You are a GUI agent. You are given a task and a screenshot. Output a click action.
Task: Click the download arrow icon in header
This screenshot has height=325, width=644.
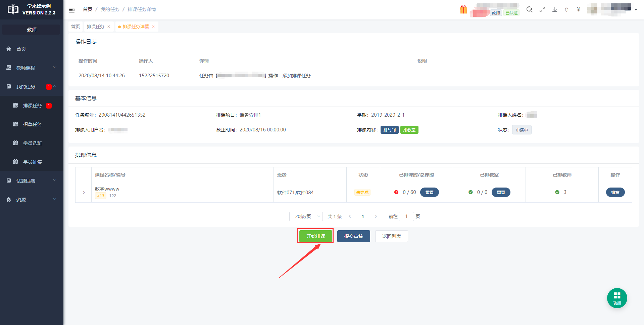pos(554,10)
